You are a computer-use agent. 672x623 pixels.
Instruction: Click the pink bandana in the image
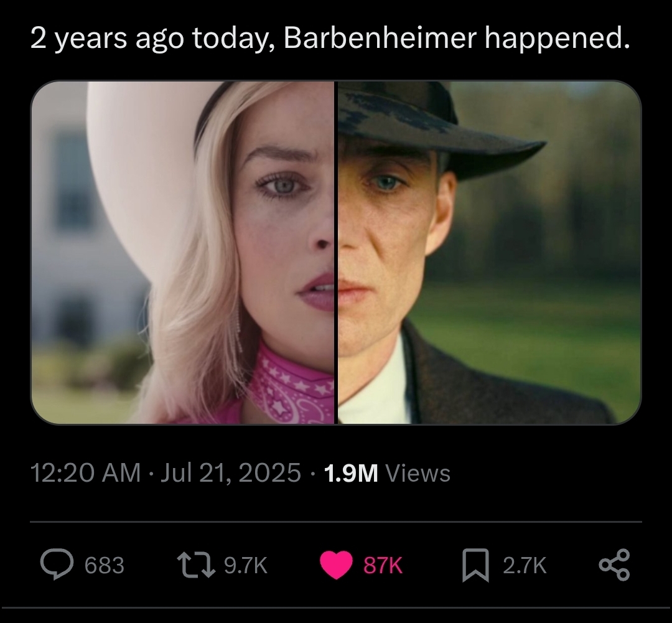click(290, 385)
